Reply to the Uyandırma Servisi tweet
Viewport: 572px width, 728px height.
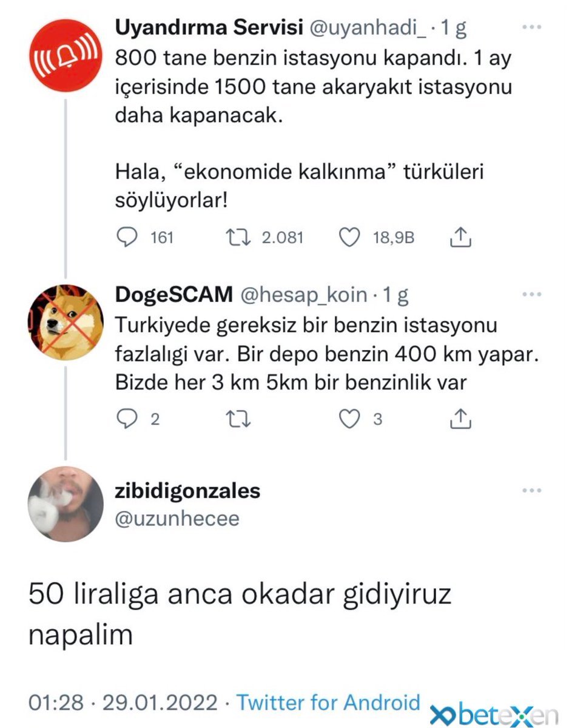coord(126,238)
